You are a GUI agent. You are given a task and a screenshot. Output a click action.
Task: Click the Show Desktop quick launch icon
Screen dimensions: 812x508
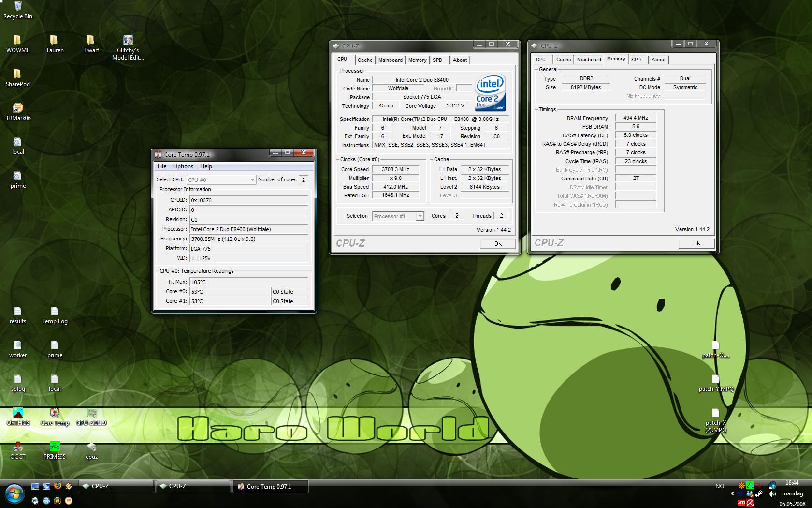point(35,486)
